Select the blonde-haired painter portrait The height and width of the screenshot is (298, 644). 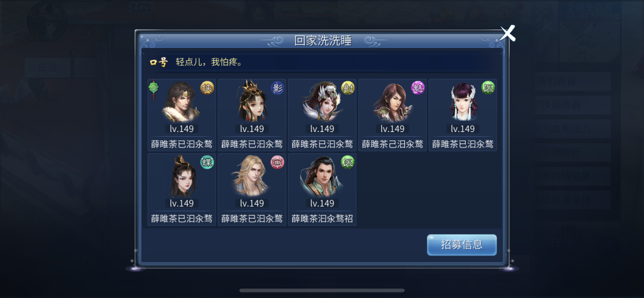tap(252, 176)
